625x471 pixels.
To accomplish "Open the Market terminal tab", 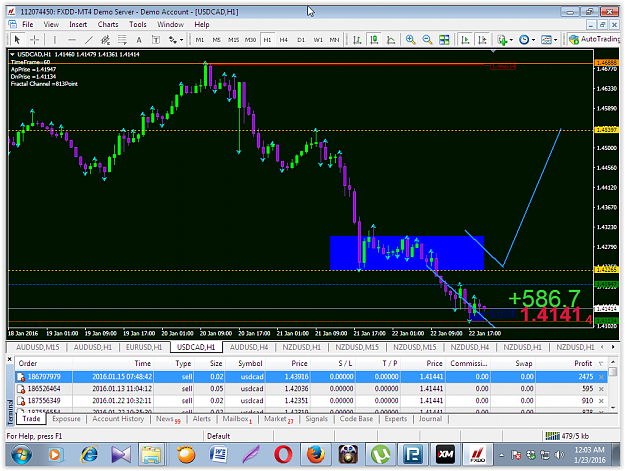I will (x=278, y=419).
